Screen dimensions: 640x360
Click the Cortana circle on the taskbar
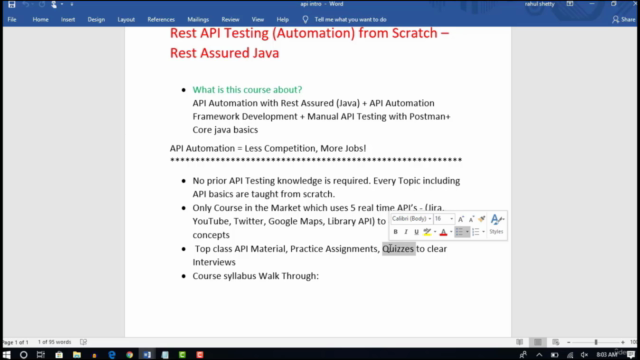click(23, 355)
